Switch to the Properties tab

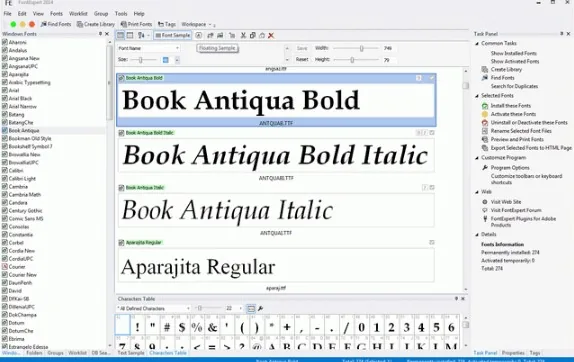click(x=513, y=353)
